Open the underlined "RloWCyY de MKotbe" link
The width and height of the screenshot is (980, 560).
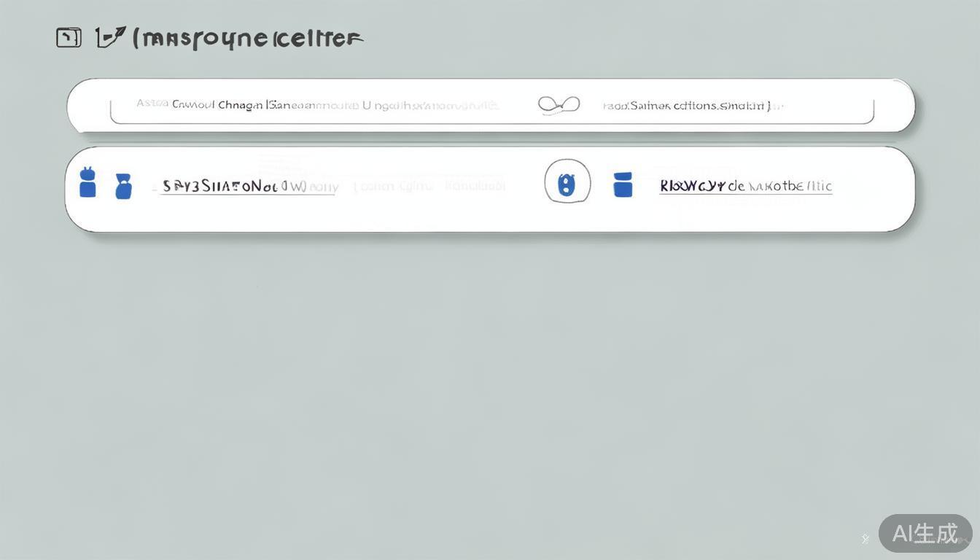pyautogui.click(x=745, y=186)
